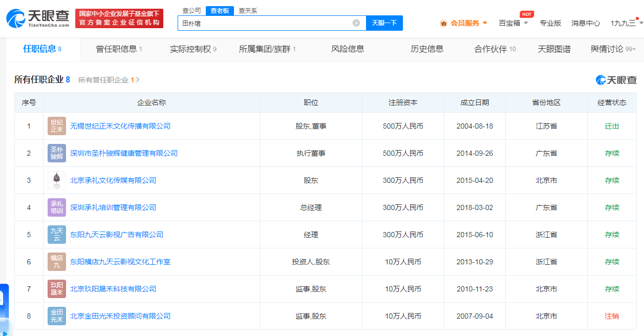
Task: Click the 投资人,股东 position cell
Action: coord(311,262)
